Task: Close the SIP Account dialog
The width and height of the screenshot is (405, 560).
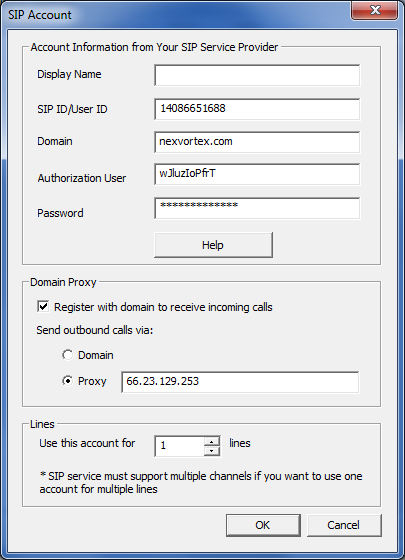Action: (375, 10)
